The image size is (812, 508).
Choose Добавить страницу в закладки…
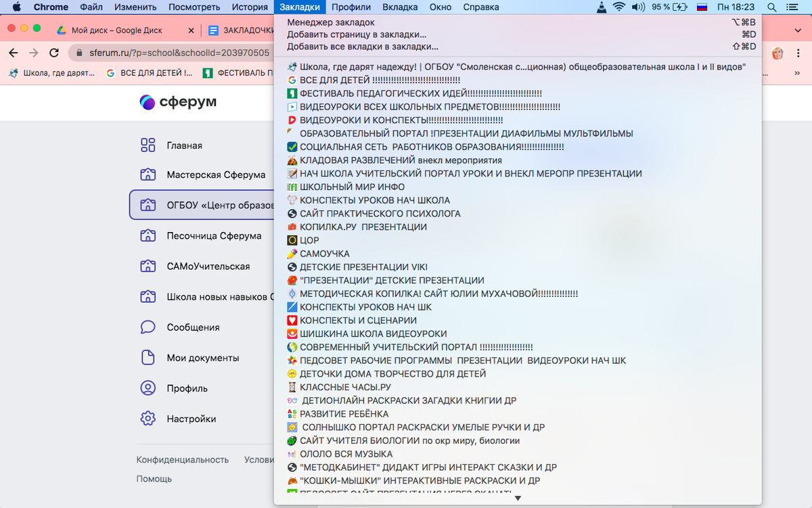(518, 34)
